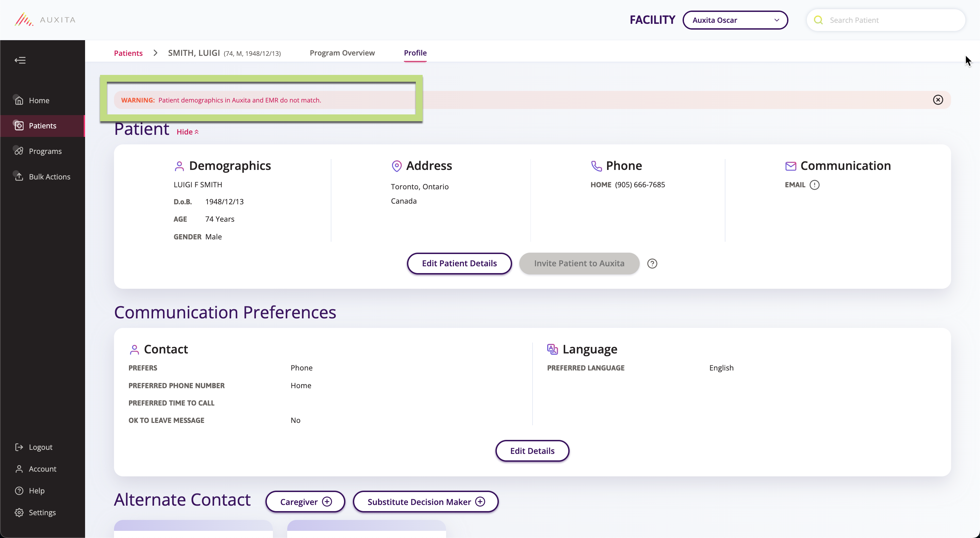Open Patients in the sidebar
This screenshot has width=980, height=538.
tap(42, 126)
